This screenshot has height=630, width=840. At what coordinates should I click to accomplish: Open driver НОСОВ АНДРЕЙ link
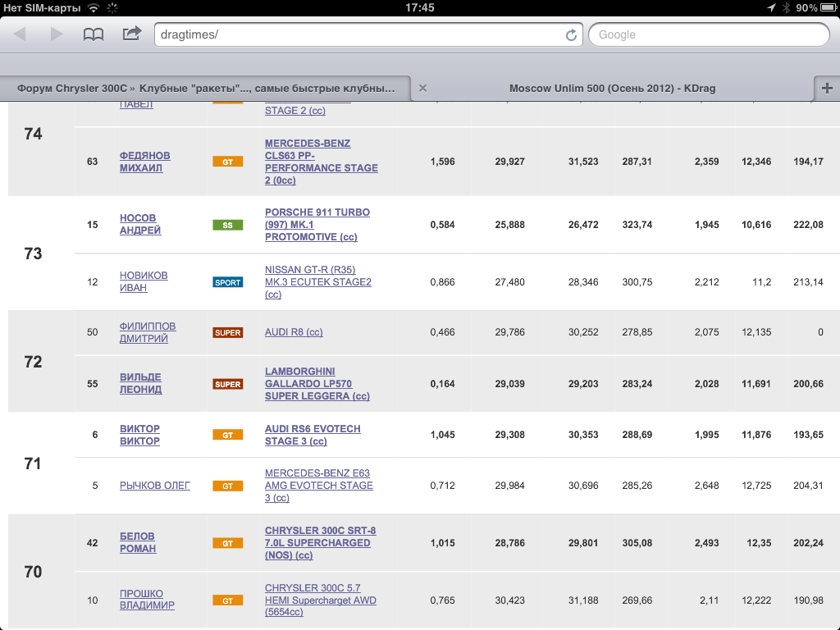pyautogui.click(x=139, y=224)
